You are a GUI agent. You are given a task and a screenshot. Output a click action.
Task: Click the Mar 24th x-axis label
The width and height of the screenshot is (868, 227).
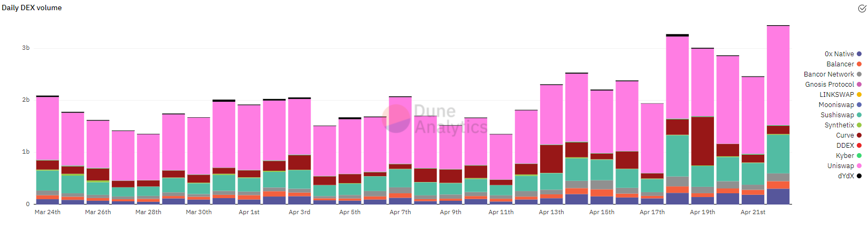click(48, 213)
